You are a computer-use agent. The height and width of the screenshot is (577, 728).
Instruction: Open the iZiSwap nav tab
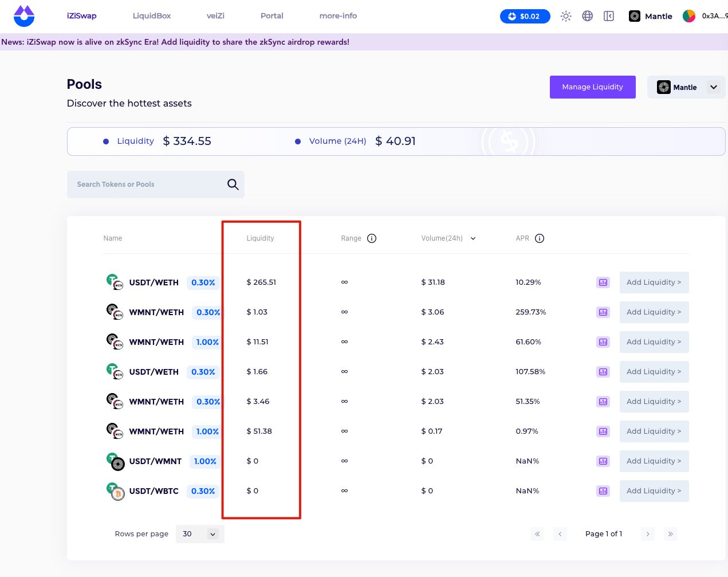(82, 16)
